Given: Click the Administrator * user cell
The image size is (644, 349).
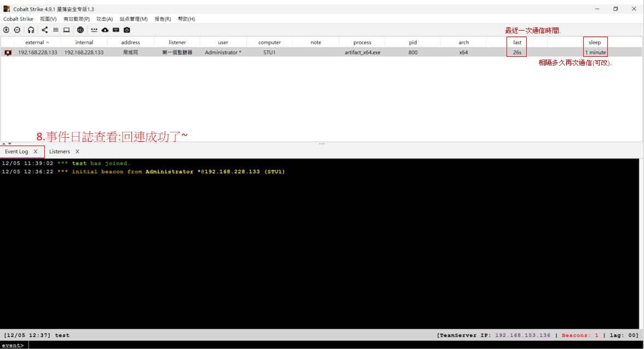Looking at the screenshot, I should [223, 53].
